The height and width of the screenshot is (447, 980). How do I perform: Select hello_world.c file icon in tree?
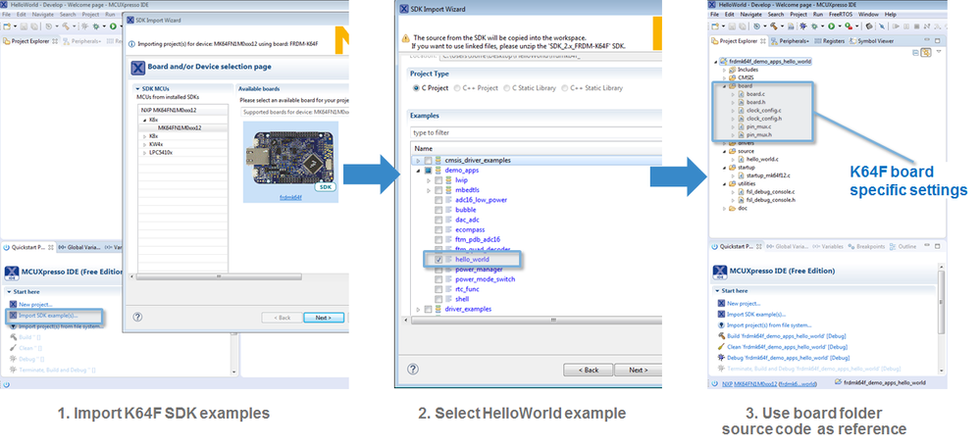pos(742,159)
